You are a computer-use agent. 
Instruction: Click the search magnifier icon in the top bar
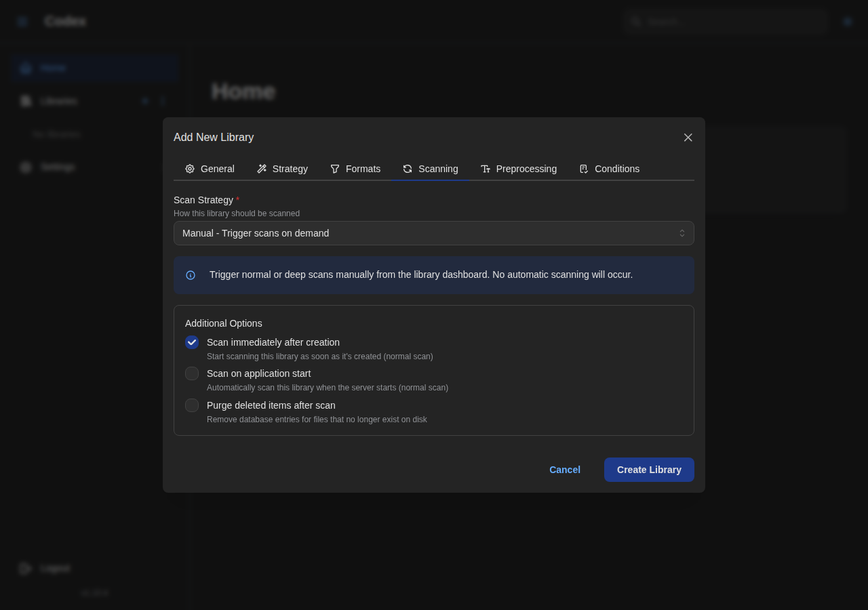(635, 21)
